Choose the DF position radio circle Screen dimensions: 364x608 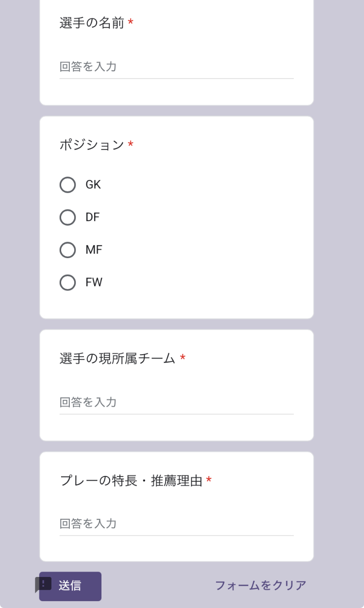pos(67,217)
